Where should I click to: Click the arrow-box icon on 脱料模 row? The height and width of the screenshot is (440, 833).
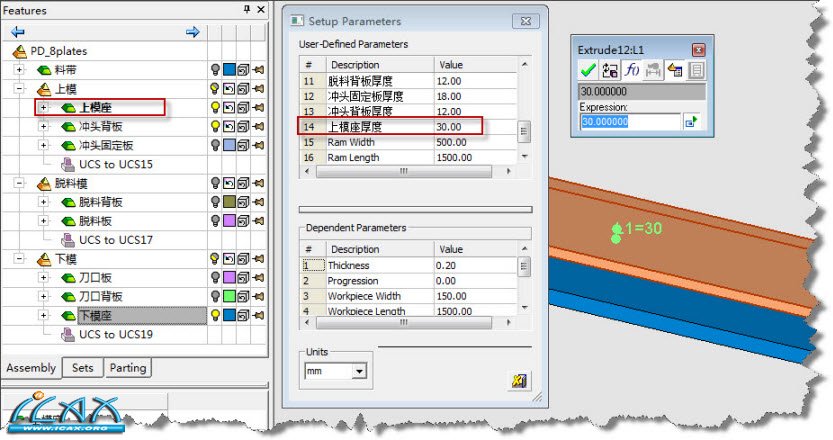[229, 183]
